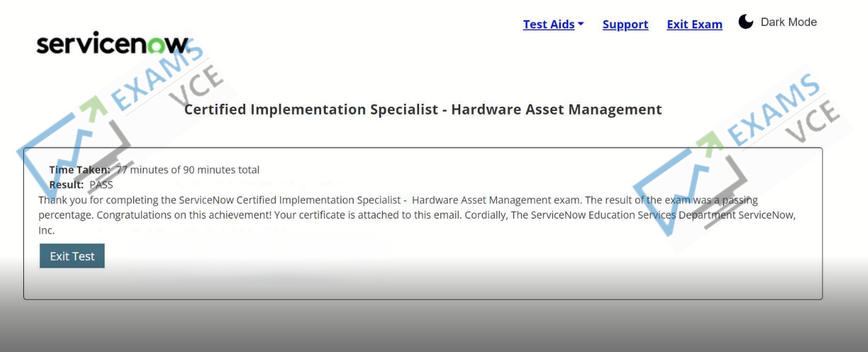Click the Exit Test button

tap(72, 256)
